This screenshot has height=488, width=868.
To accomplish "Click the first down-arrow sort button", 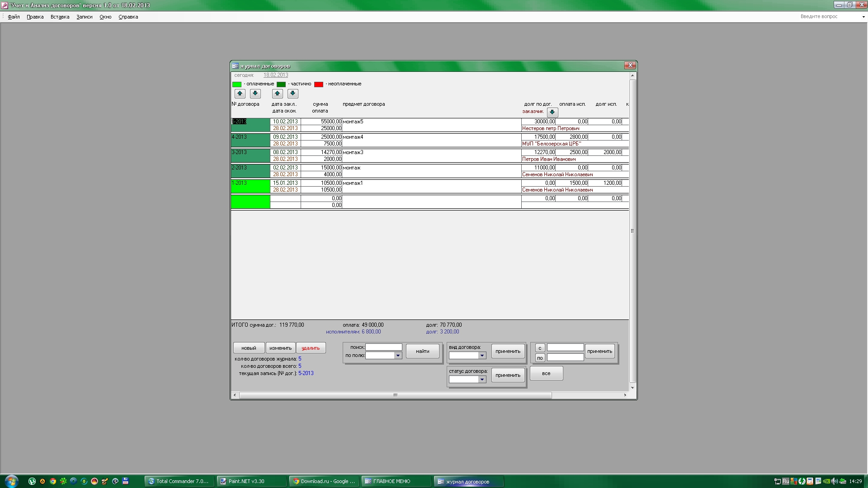I will pyautogui.click(x=255, y=94).
